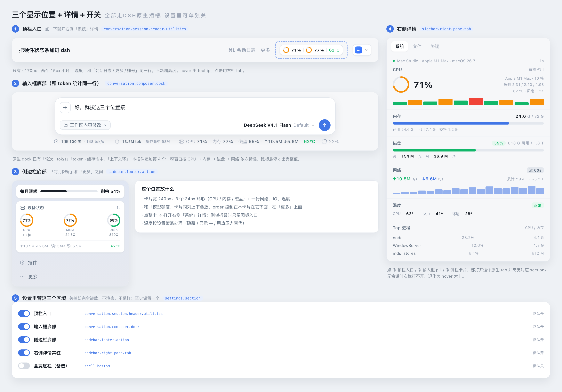The height and width of the screenshot is (392, 562).
Task: Open the account dropdown chevron
Action: (366, 50)
